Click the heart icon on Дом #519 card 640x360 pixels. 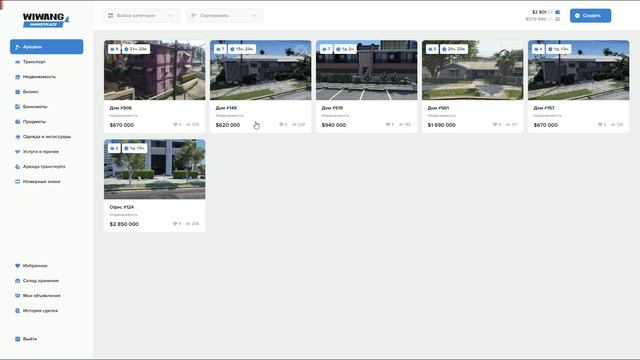pyautogui.click(x=388, y=124)
